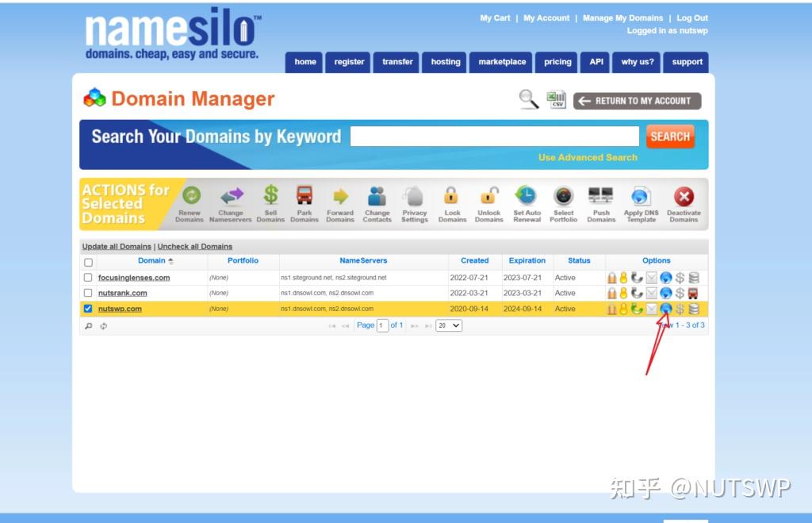
Task: Open the Use Advanced Search link
Action: [588, 157]
